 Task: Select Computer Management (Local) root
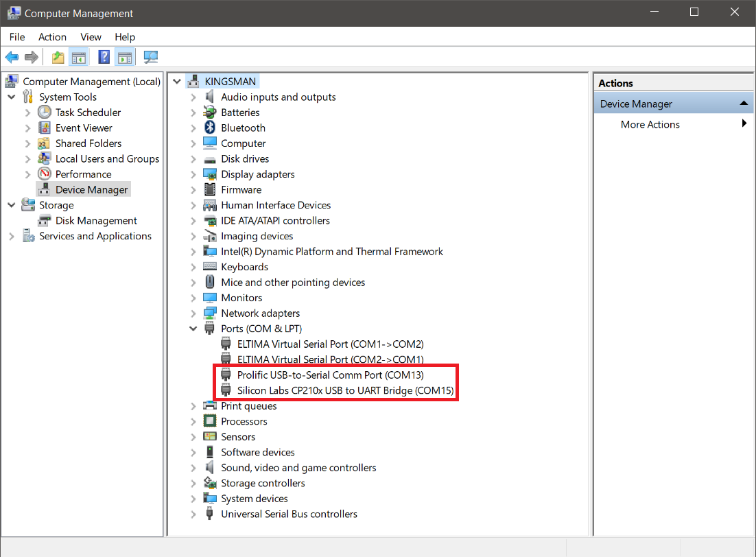tap(92, 82)
